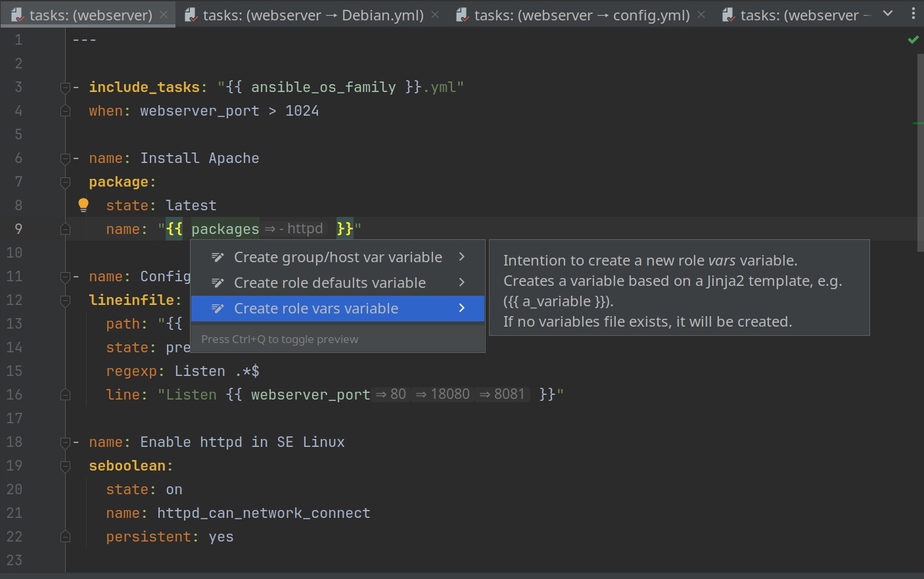Screen dimensions: 924x579
Task: Collapse the task fold on line 11
Action: tap(65, 276)
